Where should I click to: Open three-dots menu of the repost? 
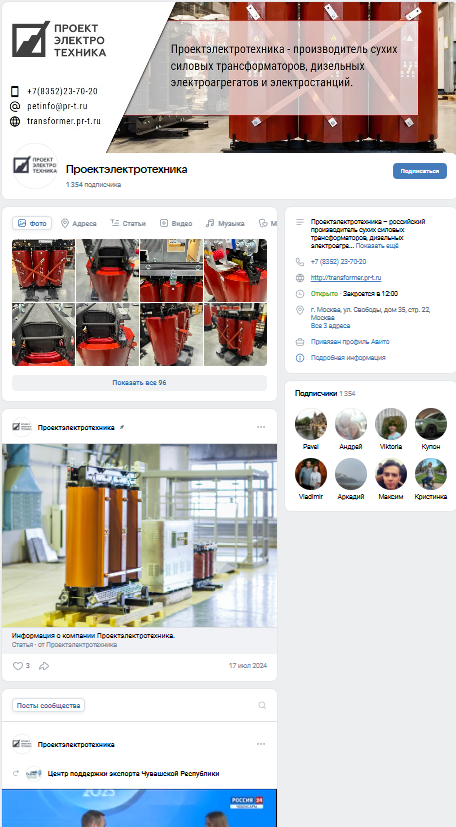pyautogui.click(x=261, y=744)
